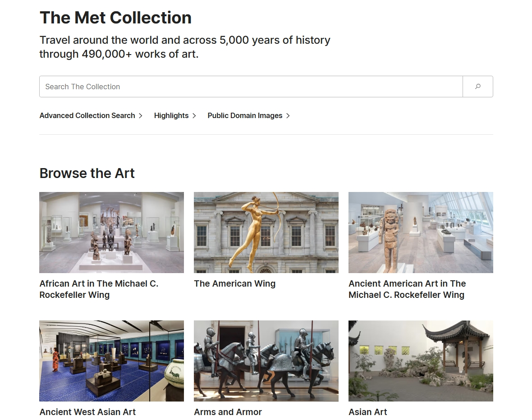Click the chevron beside Highlights

194,116
